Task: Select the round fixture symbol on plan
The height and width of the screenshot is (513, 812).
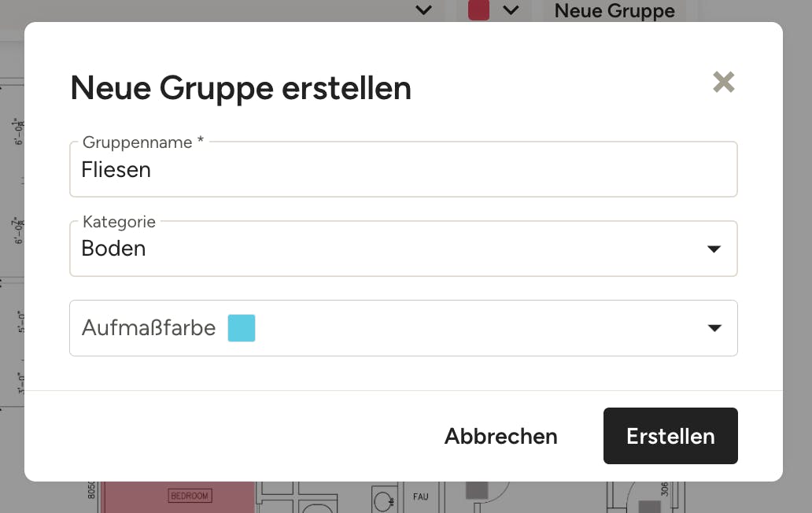Action: (x=382, y=501)
